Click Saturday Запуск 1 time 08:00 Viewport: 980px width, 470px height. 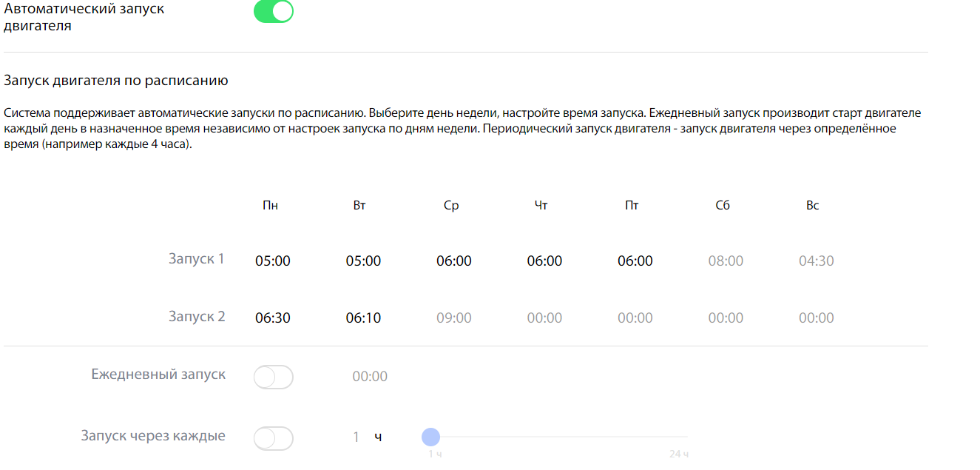pos(726,261)
